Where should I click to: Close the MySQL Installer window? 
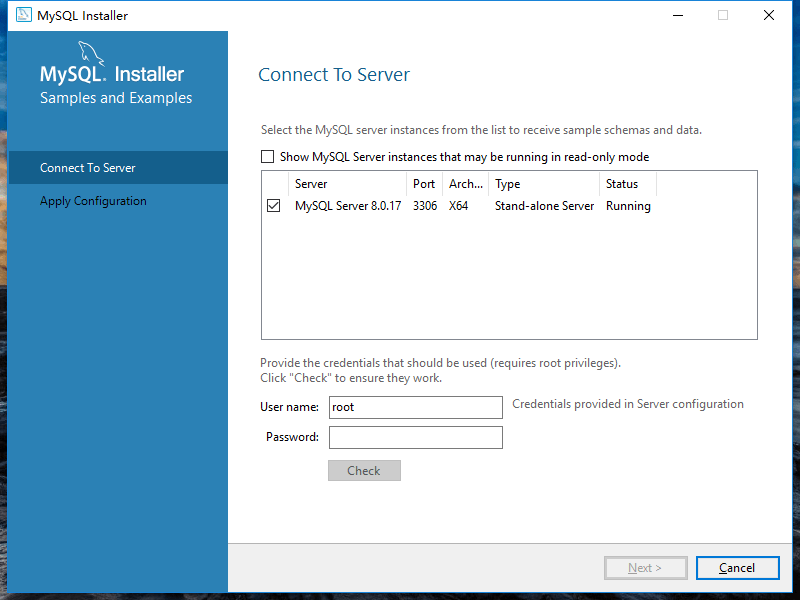tap(769, 15)
